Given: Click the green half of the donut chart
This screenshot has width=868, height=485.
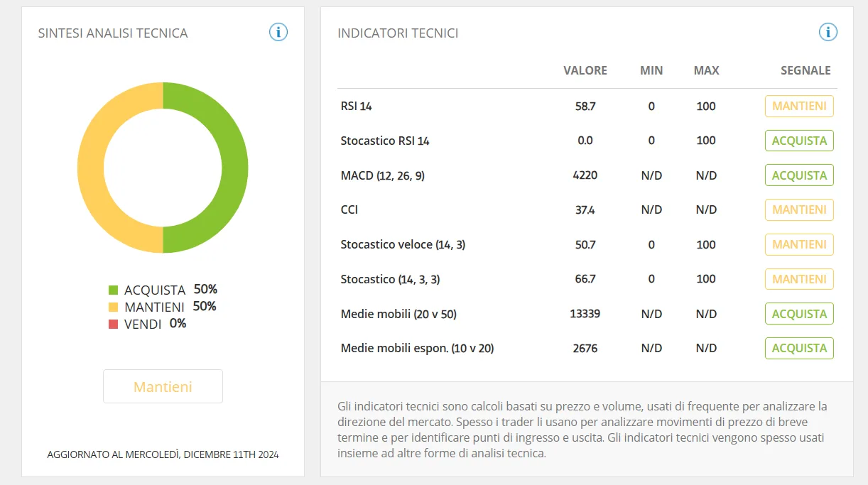Looking at the screenshot, I should [x=235, y=168].
